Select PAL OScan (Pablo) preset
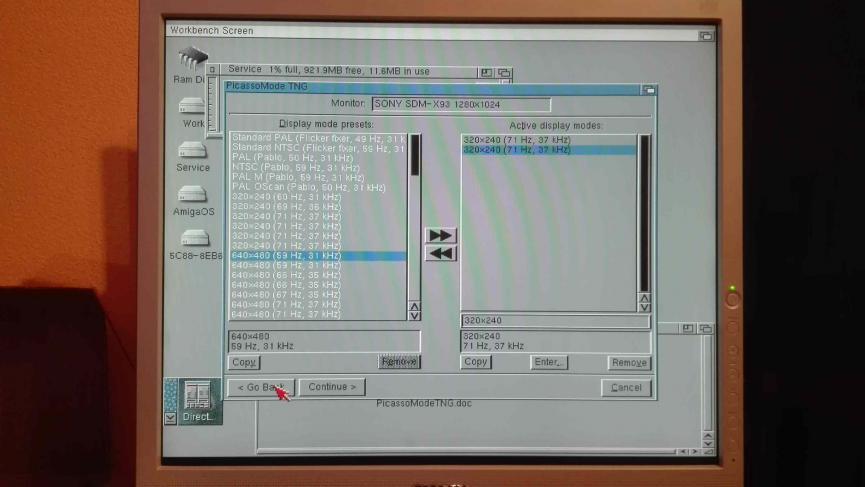Image resolution: width=865 pixels, height=487 pixels. coord(308,187)
